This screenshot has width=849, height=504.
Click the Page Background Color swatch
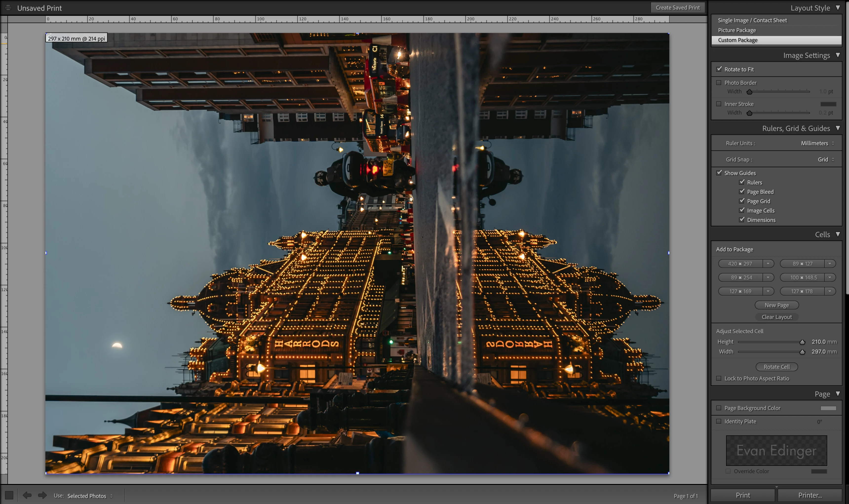[x=828, y=408]
